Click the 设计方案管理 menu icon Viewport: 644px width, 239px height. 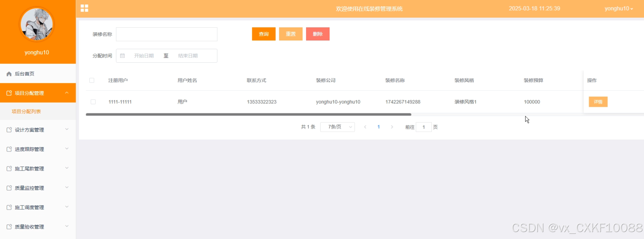click(9, 130)
